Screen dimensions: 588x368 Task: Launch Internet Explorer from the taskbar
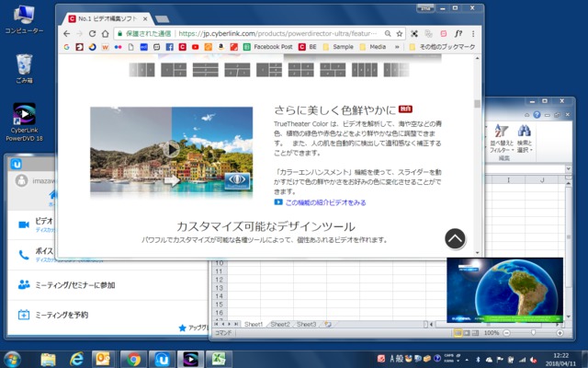click(x=77, y=358)
